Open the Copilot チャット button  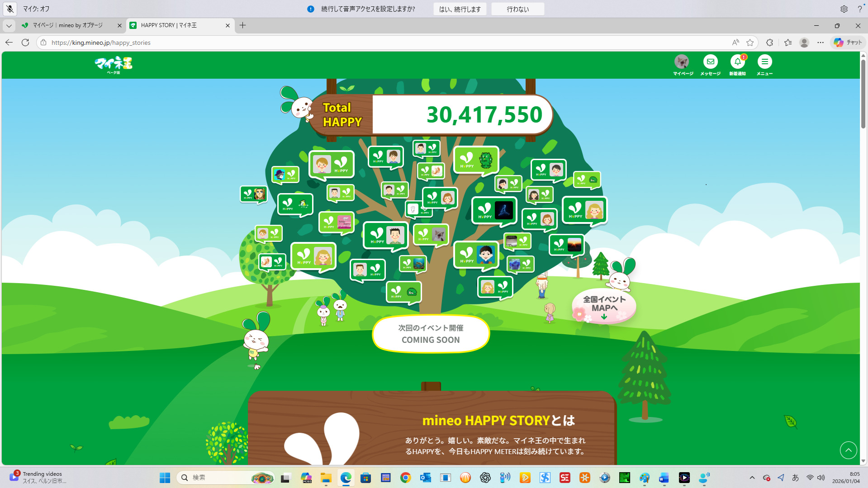848,43
